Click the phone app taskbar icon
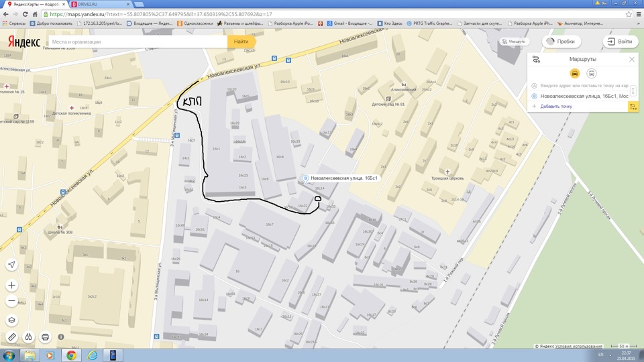Screen dimensions: 644x362 [113, 355]
